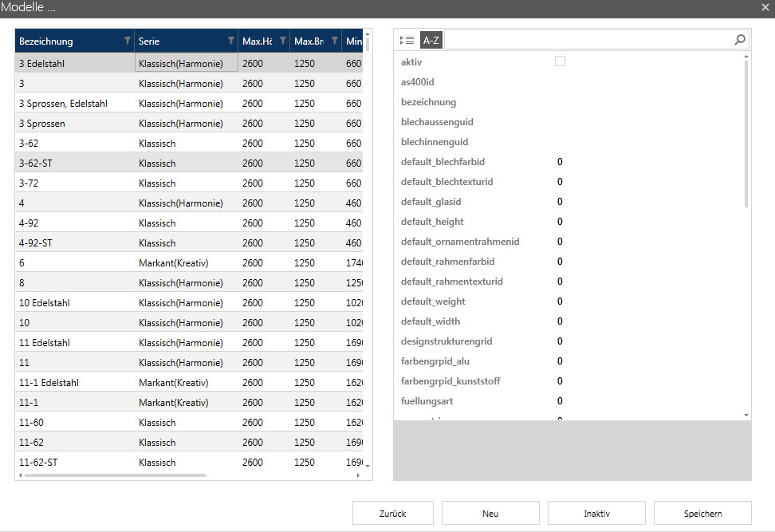This screenshot has height=532, width=775.
Task: Switch property grid to categorized view icon
Action: (407, 40)
